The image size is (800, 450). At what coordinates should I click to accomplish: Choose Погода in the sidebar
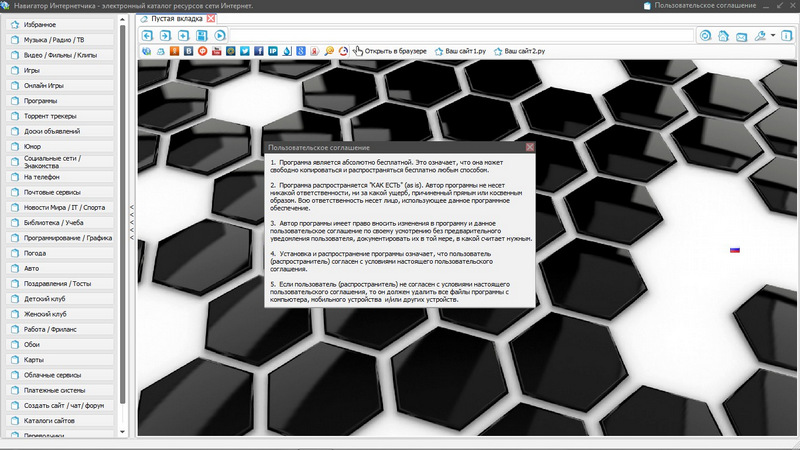click(x=60, y=253)
